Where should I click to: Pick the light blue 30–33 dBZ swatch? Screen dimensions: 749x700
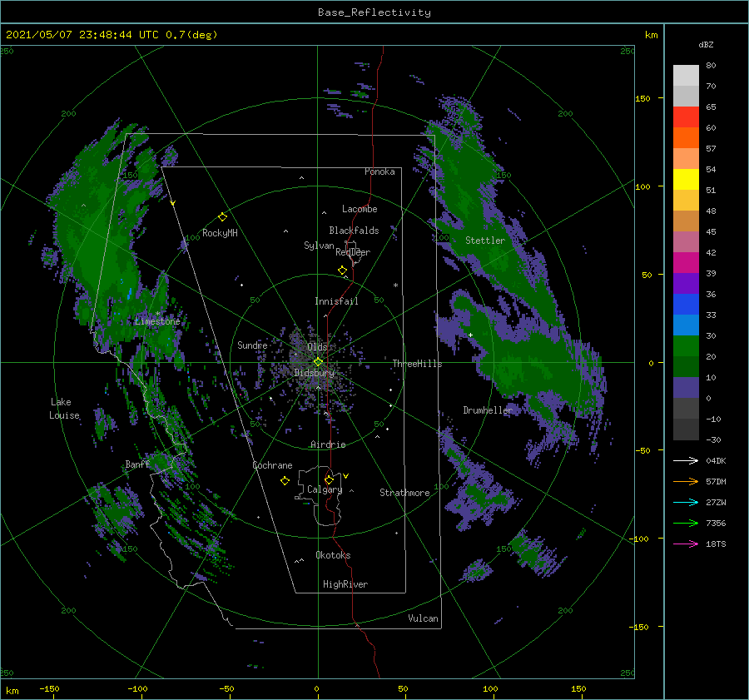[686, 325]
